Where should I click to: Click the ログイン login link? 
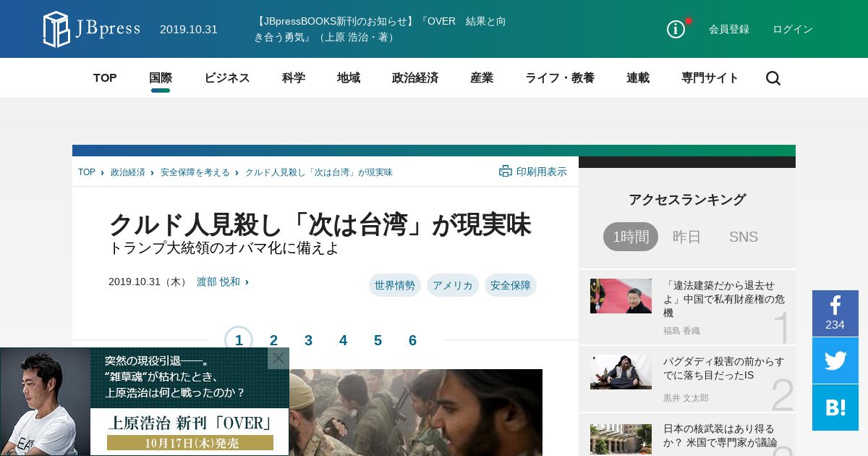793,29
